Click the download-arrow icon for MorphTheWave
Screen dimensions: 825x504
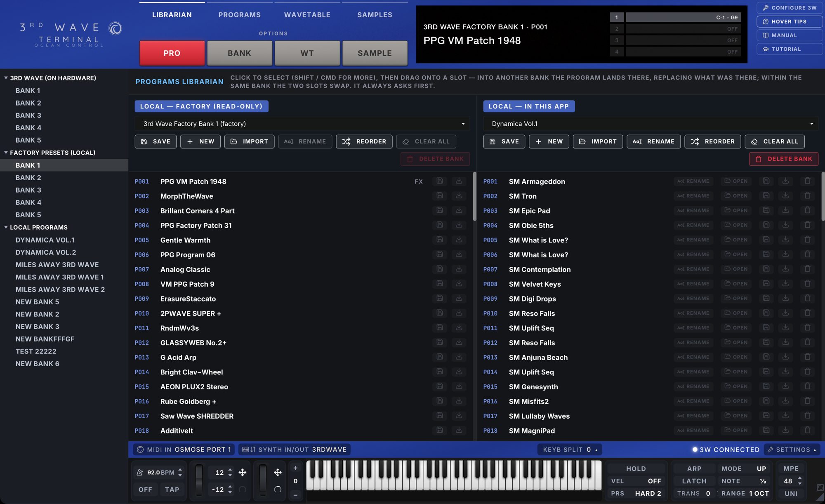(459, 196)
